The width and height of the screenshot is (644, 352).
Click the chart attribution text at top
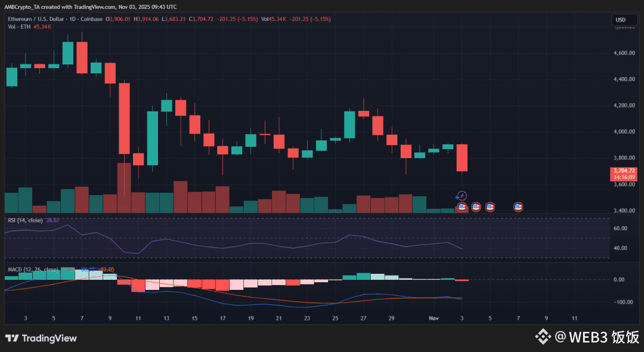click(x=91, y=7)
